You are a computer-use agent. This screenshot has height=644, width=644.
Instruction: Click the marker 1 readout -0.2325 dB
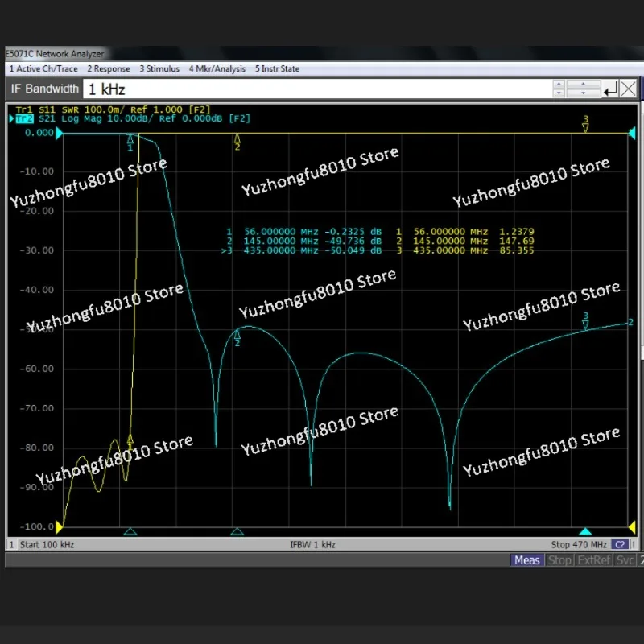pyautogui.click(x=353, y=232)
